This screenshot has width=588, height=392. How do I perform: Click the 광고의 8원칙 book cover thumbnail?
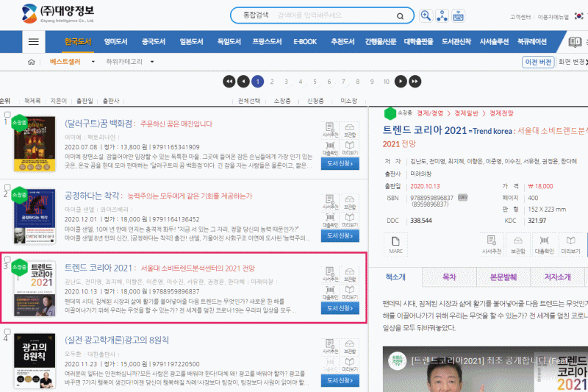[x=34, y=362]
